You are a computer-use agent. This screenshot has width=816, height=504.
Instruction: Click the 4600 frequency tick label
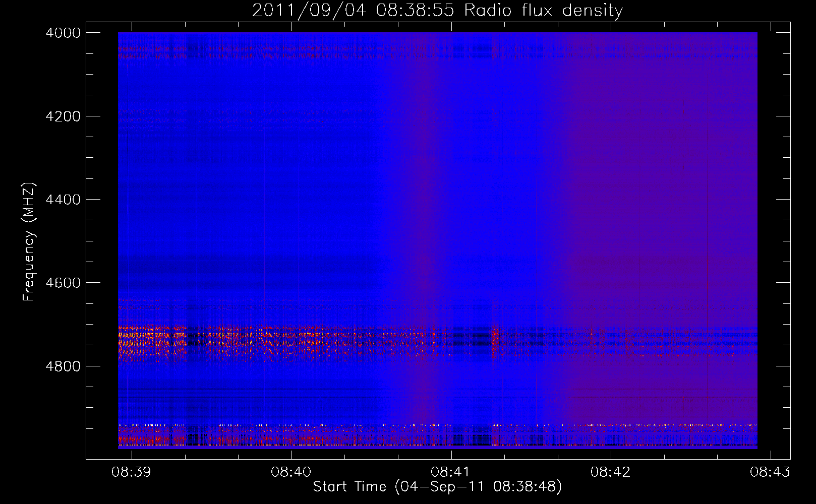pos(63,283)
